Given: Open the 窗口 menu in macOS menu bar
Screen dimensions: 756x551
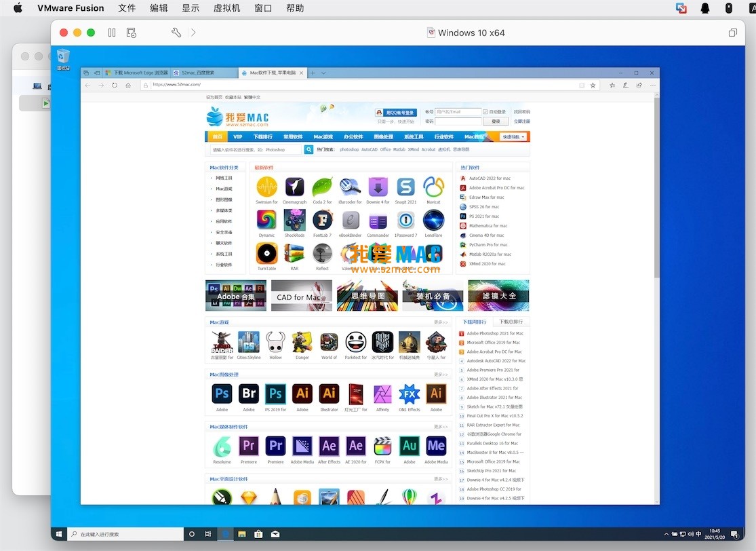Looking at the screenshot, I should point(263,8).
